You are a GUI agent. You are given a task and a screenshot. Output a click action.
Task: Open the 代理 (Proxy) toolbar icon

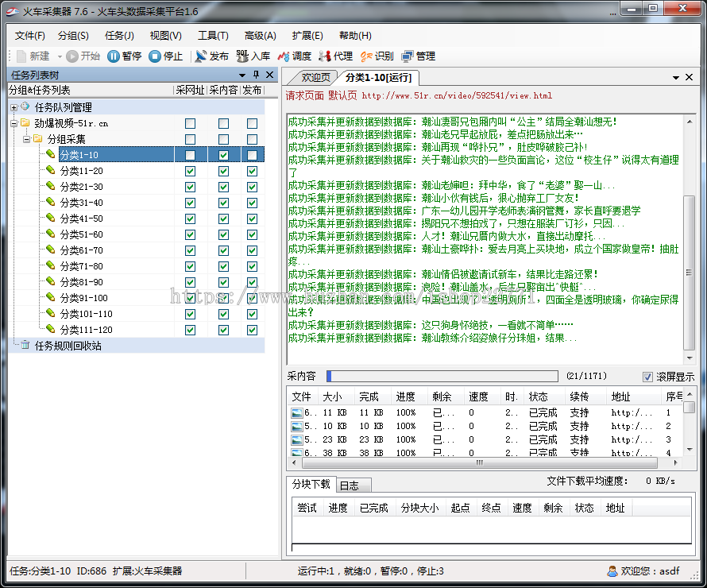(x=325, y=56)
